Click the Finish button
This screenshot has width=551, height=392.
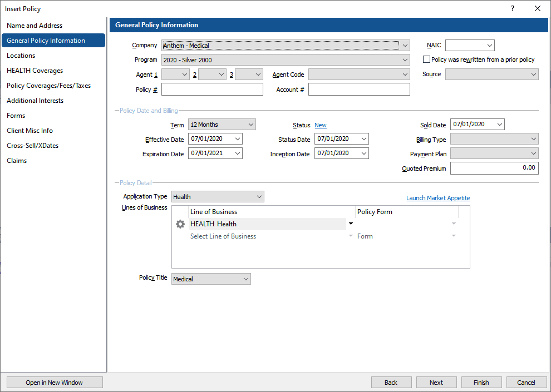click(481, 383)
